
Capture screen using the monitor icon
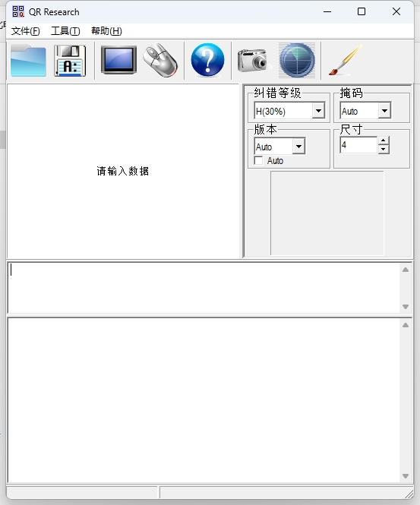118,60
